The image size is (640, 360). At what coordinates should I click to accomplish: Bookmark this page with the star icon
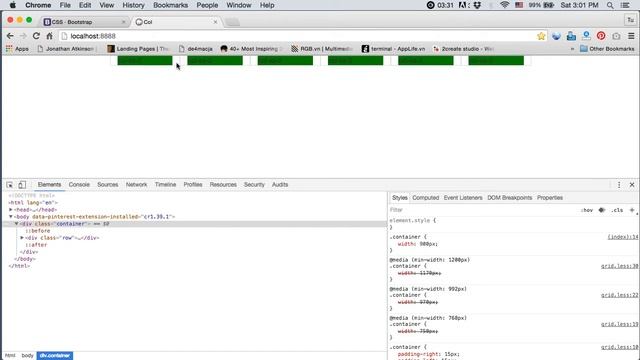pyautogui.click(x=541, y=36)
